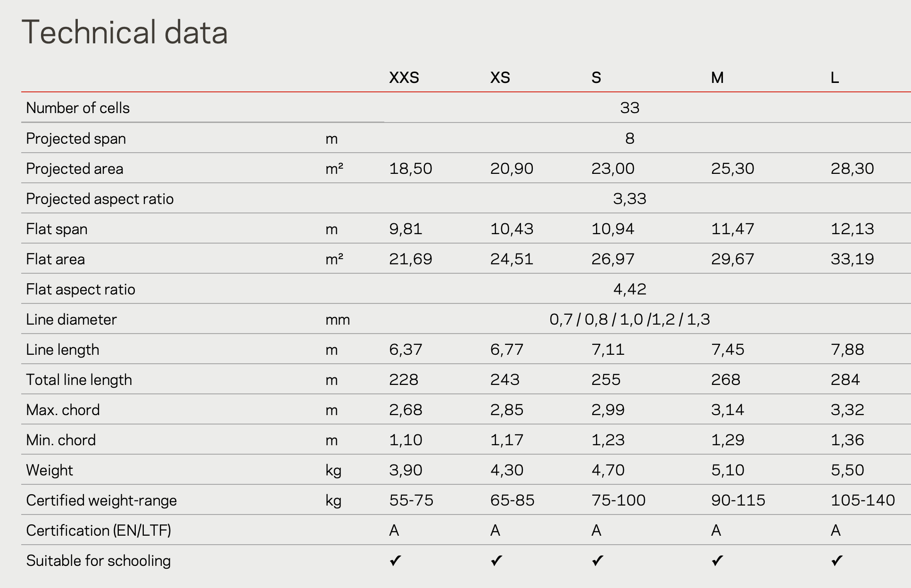Viewport: 911px width, 588px height.
Task: Click the L size schooling checkmark
Action: [x=837, y=561]
